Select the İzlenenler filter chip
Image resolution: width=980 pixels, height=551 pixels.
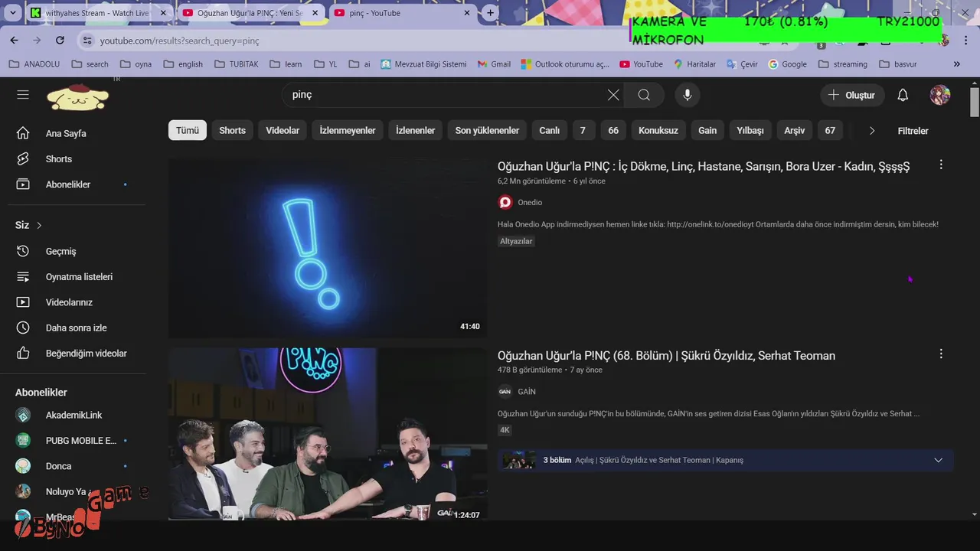coord(415,130)
